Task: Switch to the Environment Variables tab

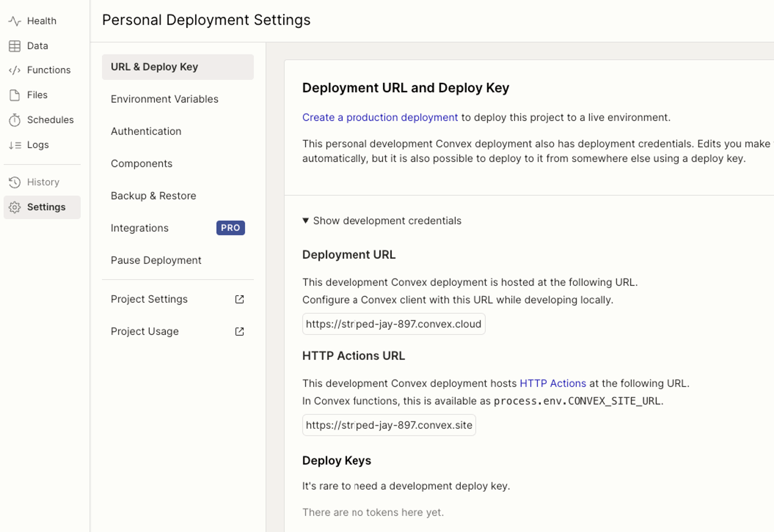Action: pyautogui.click(x=164, y=99)
